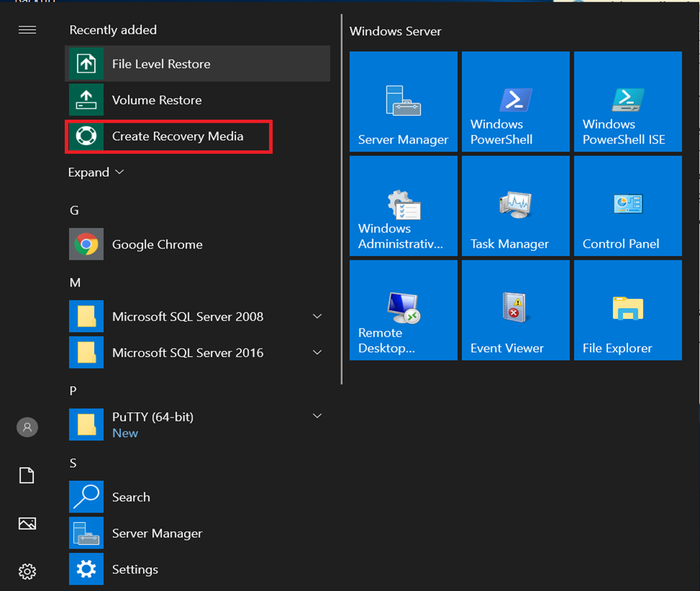The image size is (700, 591).
Task: Open the Windows PowerShell ISE tile
Action: pos(627,101)
